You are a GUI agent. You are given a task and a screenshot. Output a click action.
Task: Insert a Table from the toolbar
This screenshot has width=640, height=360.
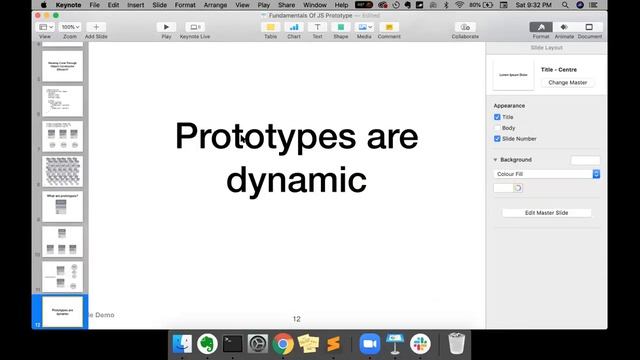coord(270,27)
